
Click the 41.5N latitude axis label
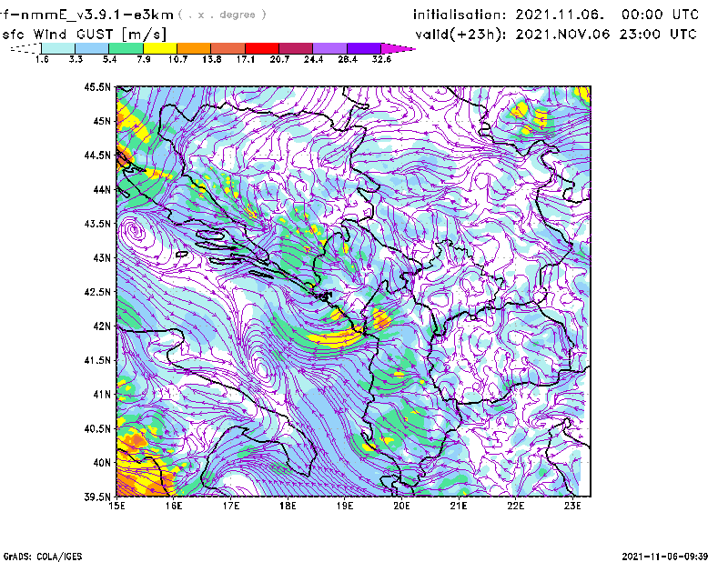coord(97,360)
